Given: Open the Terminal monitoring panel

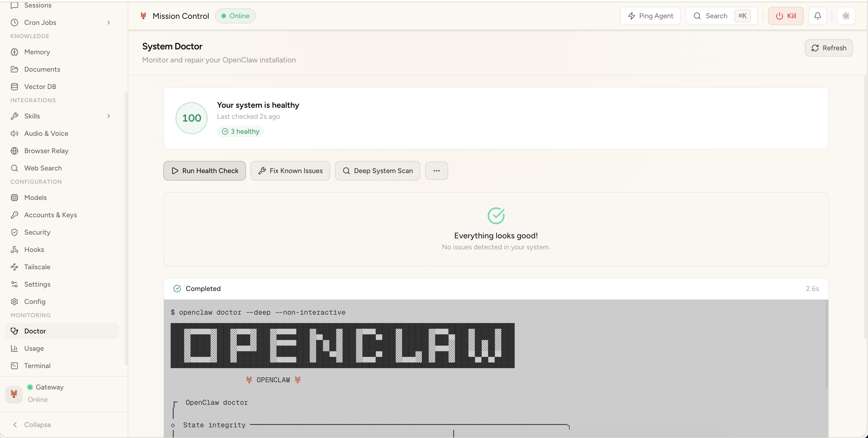Looking at the screenshot, I should (37, 365).
